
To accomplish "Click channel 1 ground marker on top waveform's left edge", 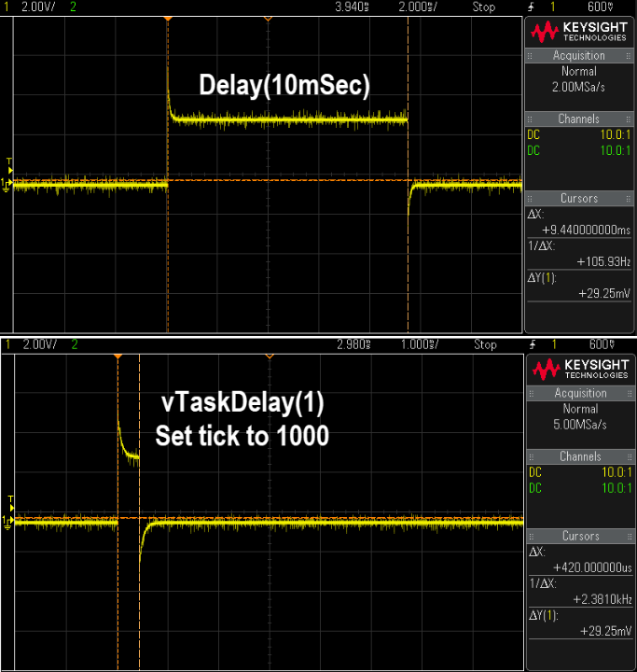I will point(7,183).
